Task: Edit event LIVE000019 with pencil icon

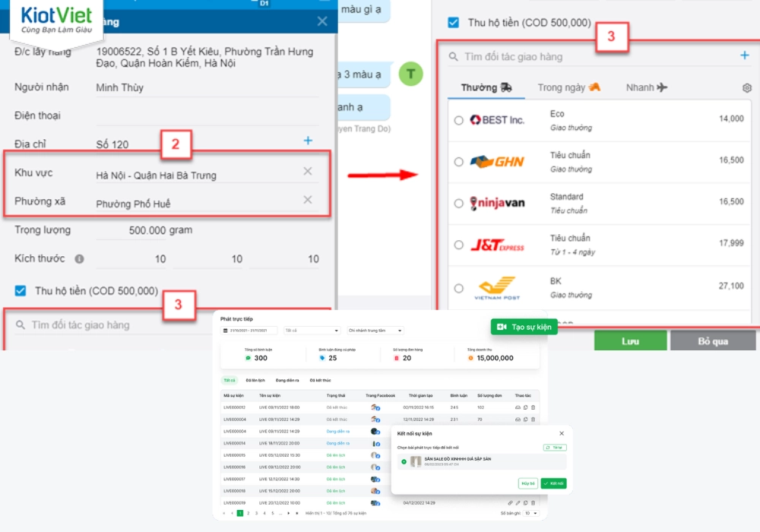Action: (x=518, y=503)
